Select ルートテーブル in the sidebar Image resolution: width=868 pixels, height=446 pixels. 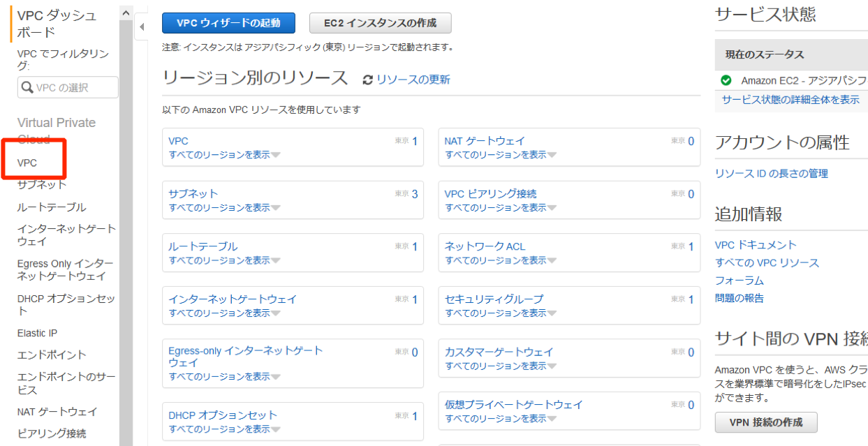click(52, 207)
